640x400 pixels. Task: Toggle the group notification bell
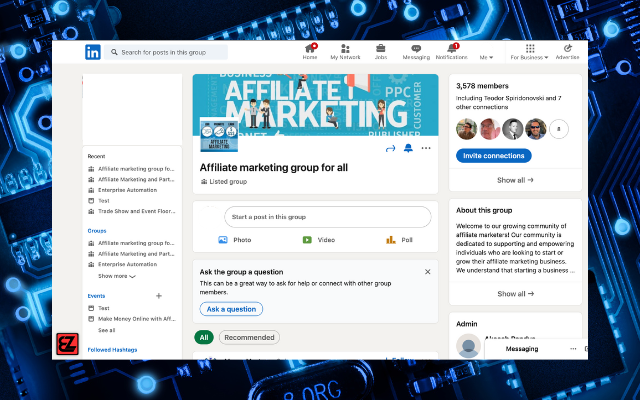click(x=408, y=148)
